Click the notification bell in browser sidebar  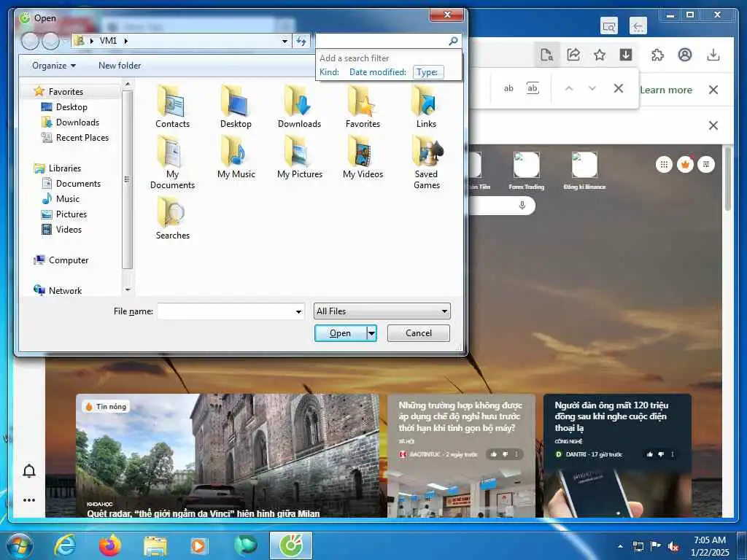coord(29,471)
